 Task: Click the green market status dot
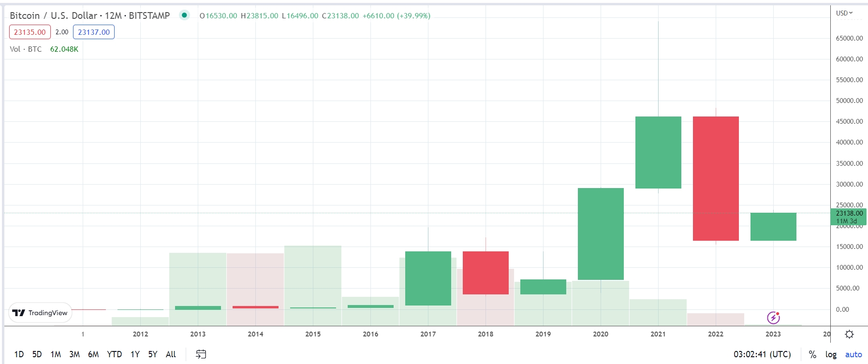point(184,15)
